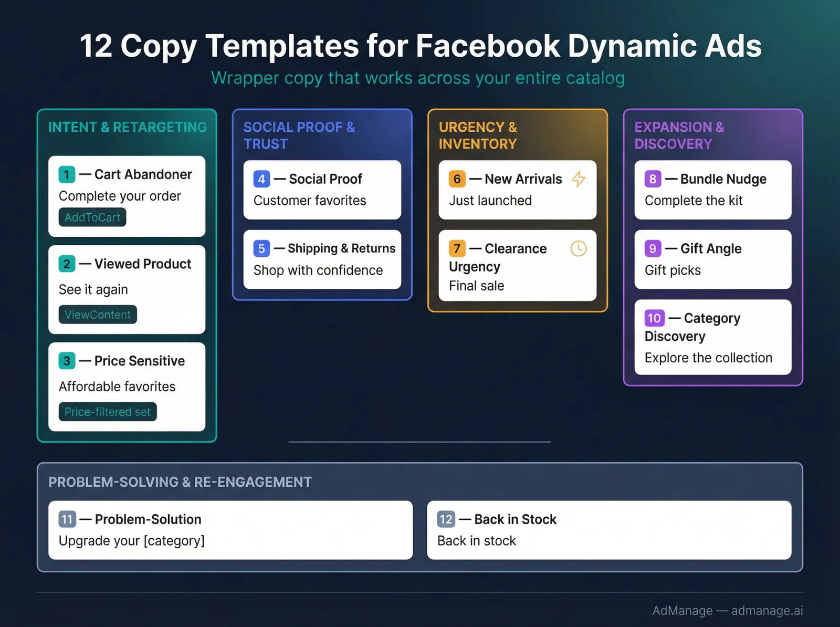Click the "URGENCY & INVENTORY" section heading

478,135
